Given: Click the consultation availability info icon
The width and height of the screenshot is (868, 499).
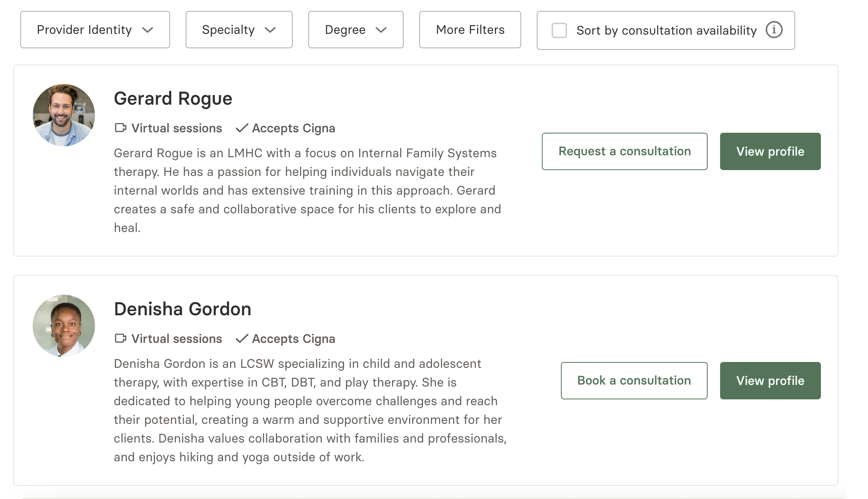Looking at the screenshot, I should [x=774, y=30].
